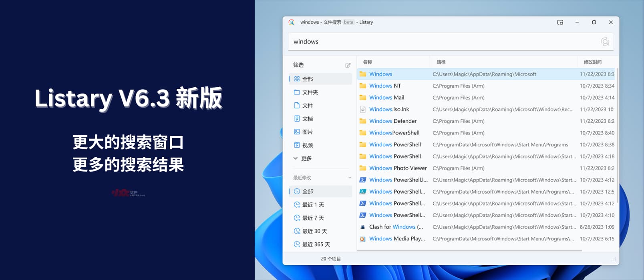The image size is (644, 280).
Task: Click the date 10/7/2023 6:15
Action: coord(597,239)
